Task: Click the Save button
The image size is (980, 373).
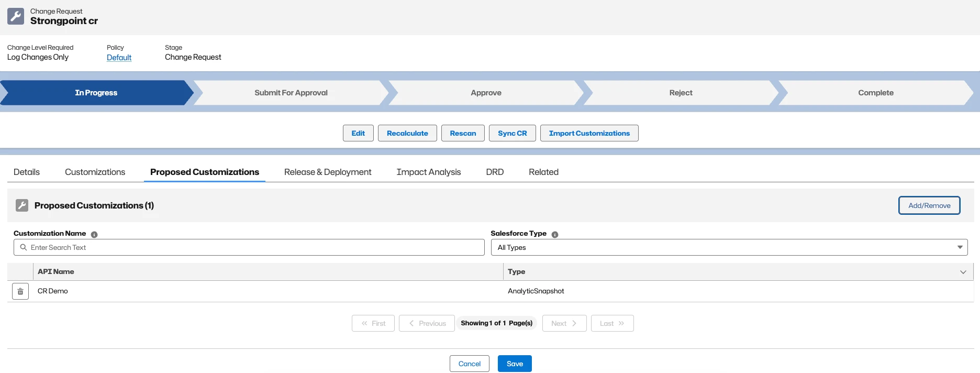Action: click(515, 364)
